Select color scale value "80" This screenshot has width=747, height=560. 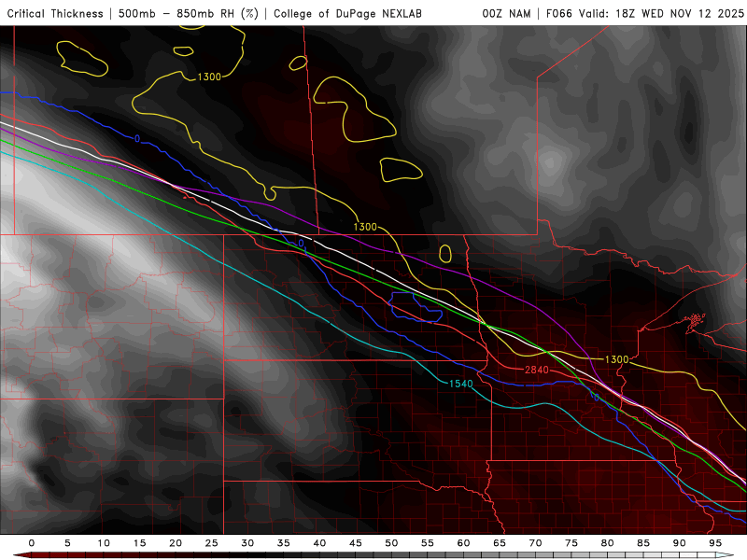click(x=607, y=543)
